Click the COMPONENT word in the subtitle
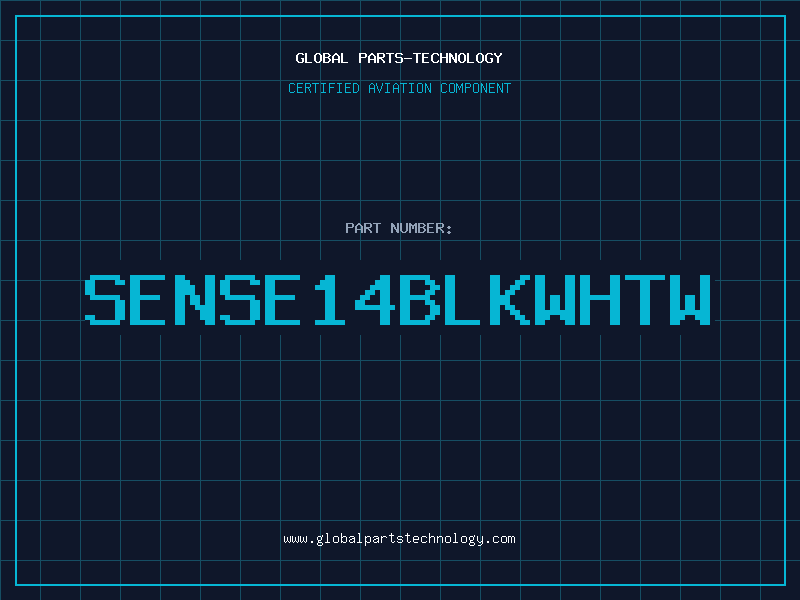800x600 pixels. click(475, 88)
